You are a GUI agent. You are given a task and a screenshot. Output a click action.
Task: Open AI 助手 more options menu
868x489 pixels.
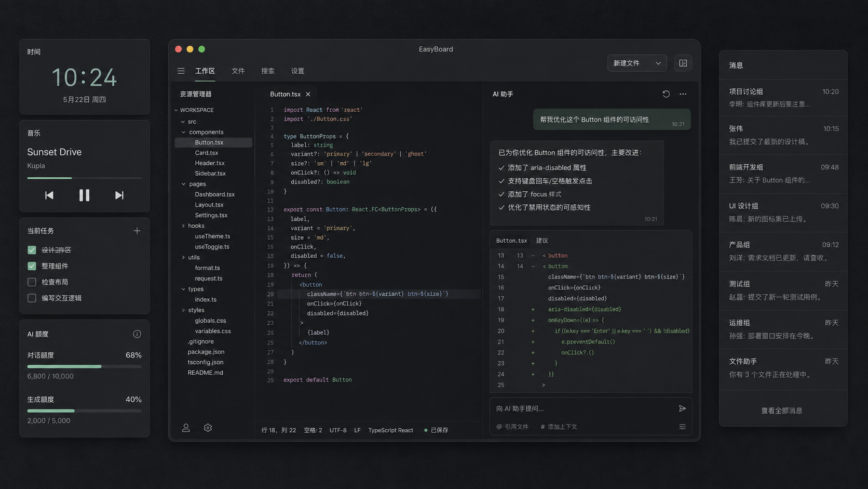(x=683, y=94)
